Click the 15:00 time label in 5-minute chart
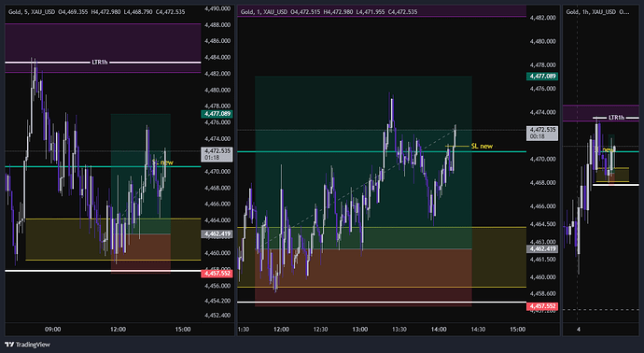Screen dimensions: 644x353 click(183, 329)
